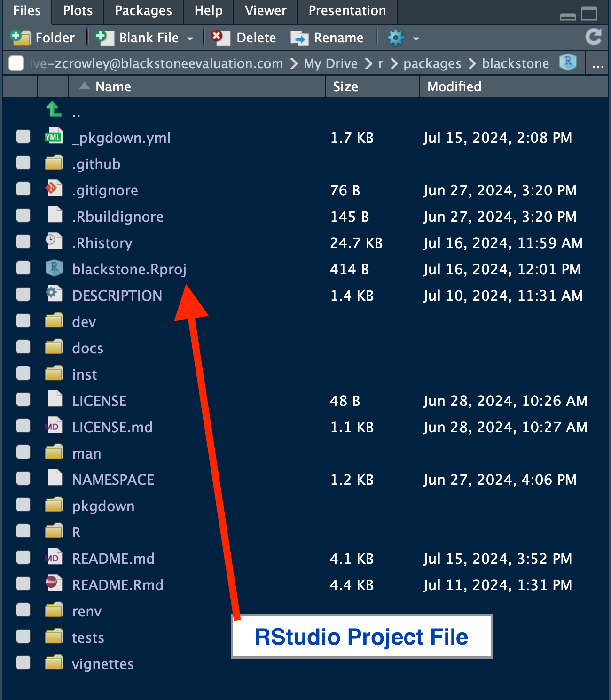611x700 pixels.
Task: Click the Delete icon with red X
Action: [x=219, y=38]
